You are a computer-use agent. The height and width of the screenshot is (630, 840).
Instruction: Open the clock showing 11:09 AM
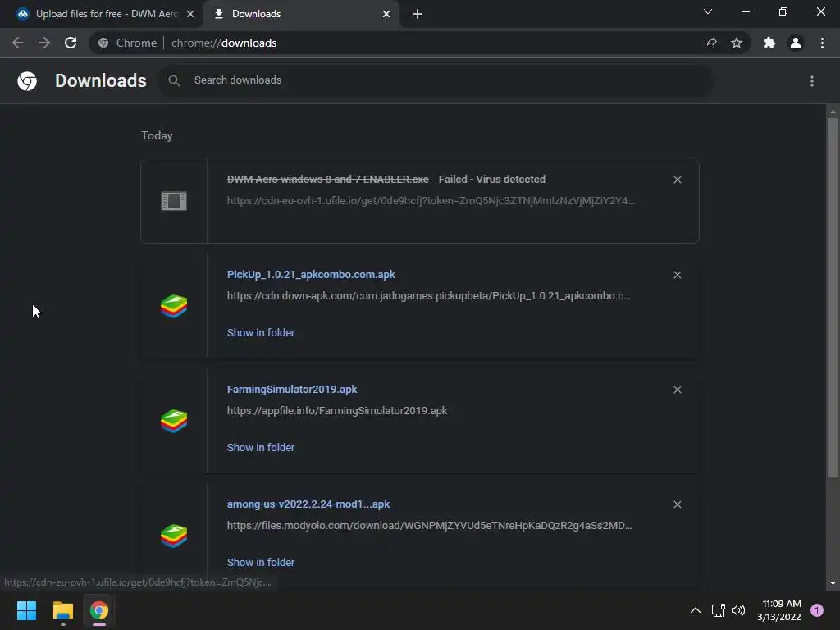click(x=779, y=610)
